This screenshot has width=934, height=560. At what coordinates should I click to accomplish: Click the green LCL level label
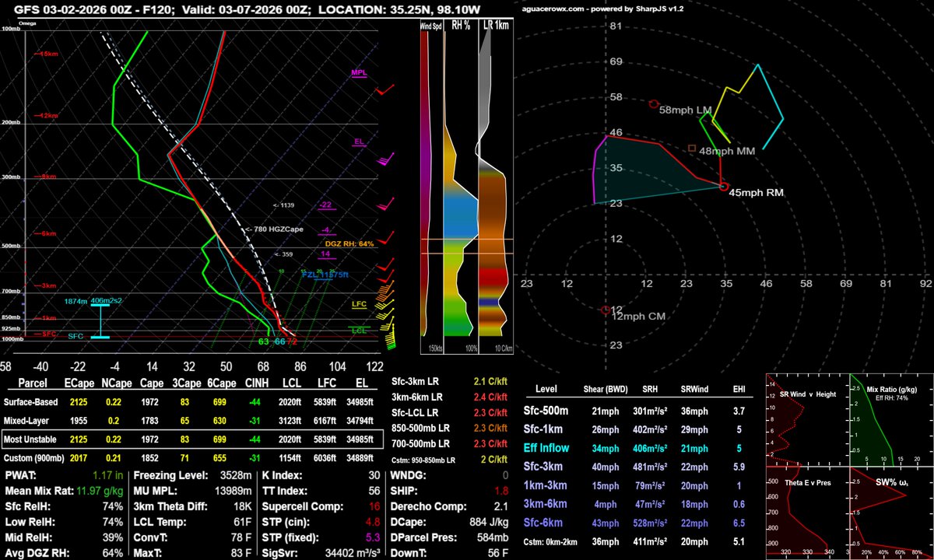(x=359, y=330)
